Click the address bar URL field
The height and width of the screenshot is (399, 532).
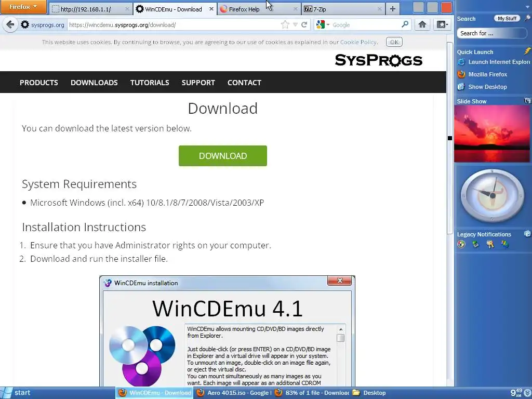coord(173,25)
